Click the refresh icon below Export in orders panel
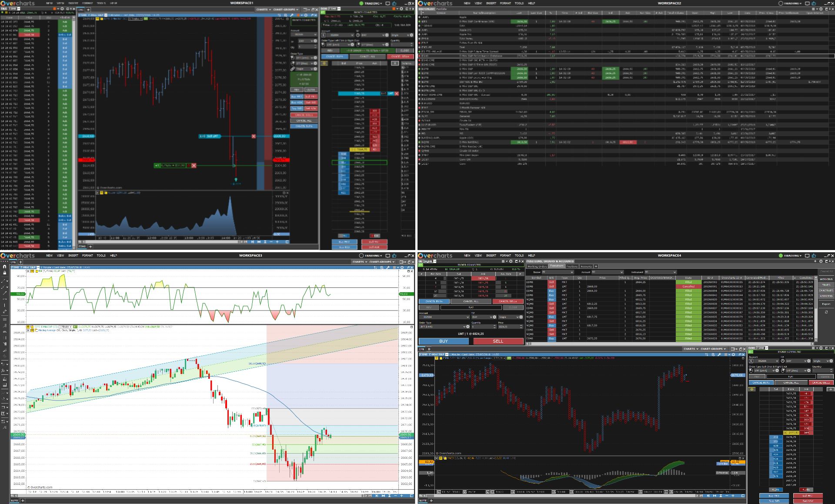835x504 pixels. click(826, 312)
